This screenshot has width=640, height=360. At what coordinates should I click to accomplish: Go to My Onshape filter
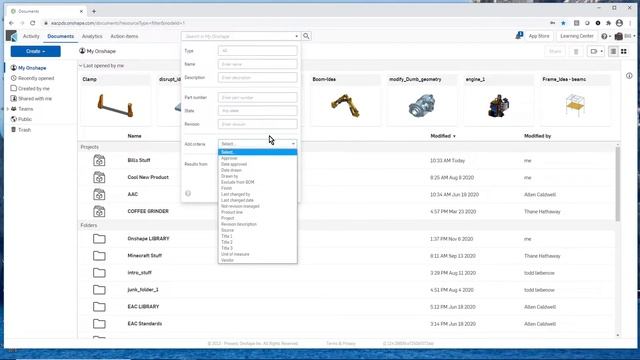coord(32,68)
